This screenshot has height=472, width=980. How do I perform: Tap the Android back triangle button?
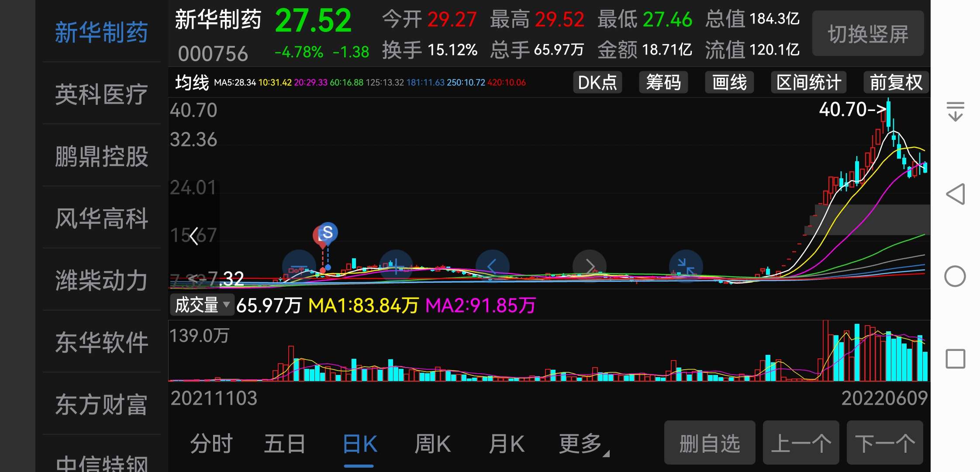pyautogui.click(x=955, y=194)
